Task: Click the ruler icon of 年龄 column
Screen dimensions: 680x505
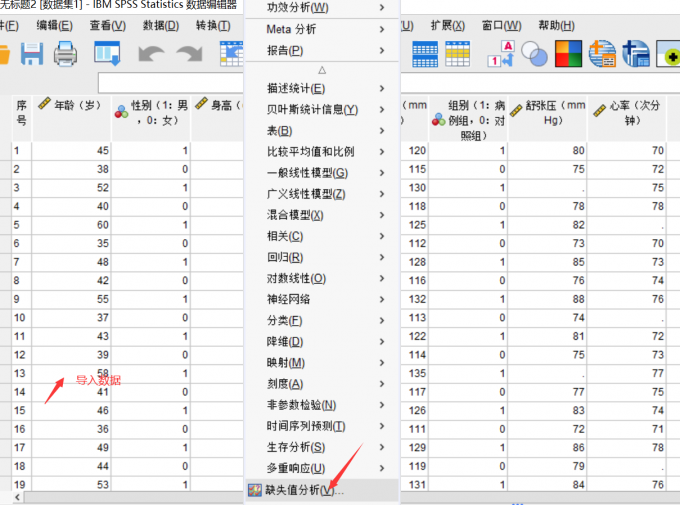Action: pyautogui.click(x=45, y=103)
